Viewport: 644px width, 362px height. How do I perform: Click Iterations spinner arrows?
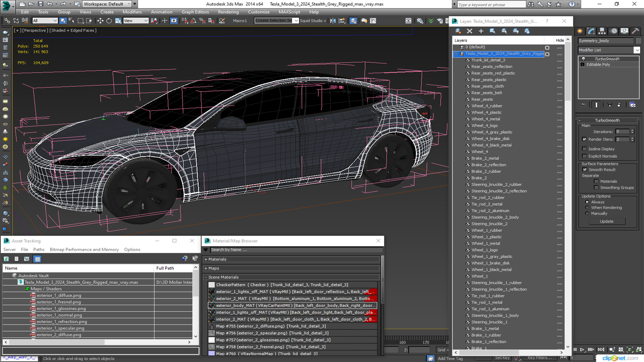[x=632, y=132]
